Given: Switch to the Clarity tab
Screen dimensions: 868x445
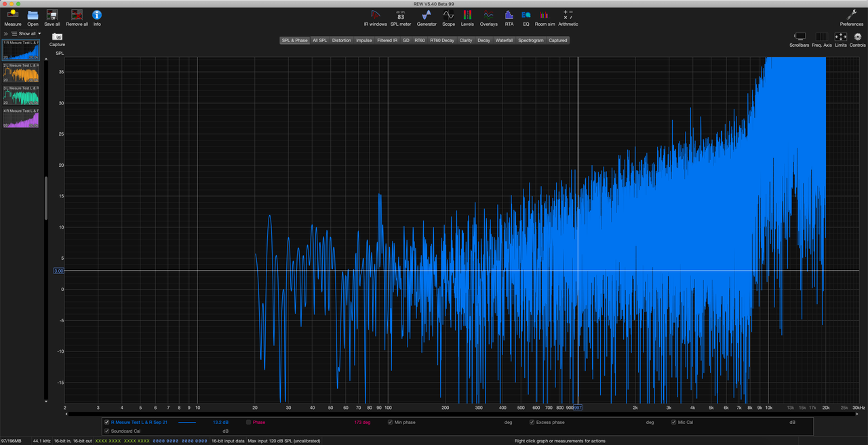Looking at the screenshot, I should pyautogui.click(x=466, y=40).
